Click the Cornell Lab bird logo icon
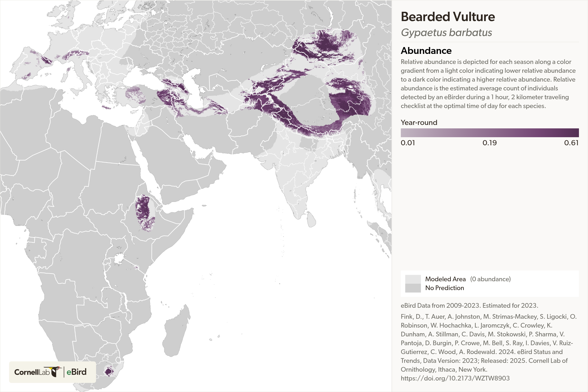The image size is (588, 392). [56, 372]
